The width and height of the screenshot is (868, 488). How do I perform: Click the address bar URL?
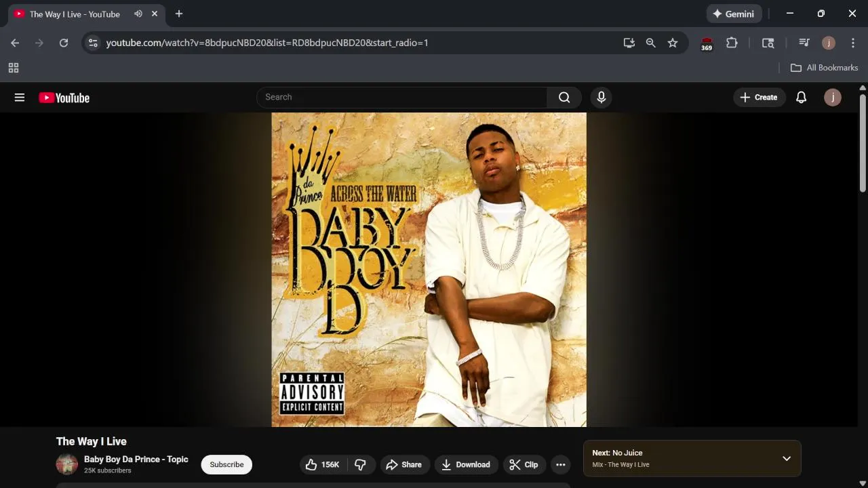(x=267, y=43)
